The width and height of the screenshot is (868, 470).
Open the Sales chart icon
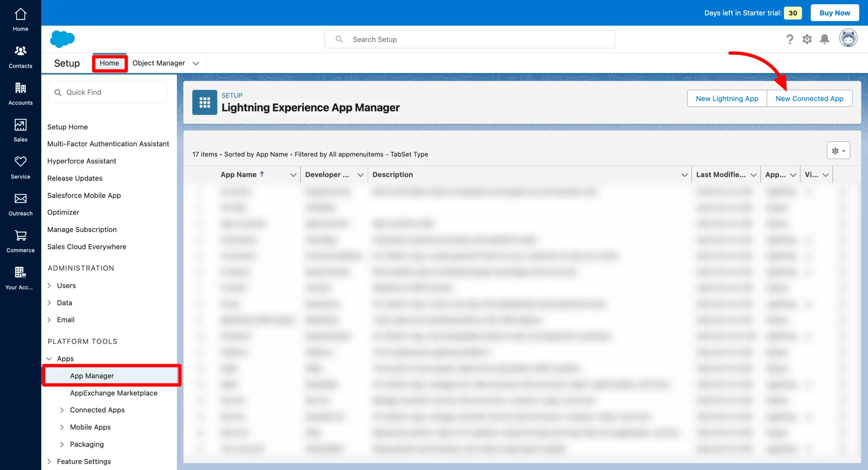20,125
